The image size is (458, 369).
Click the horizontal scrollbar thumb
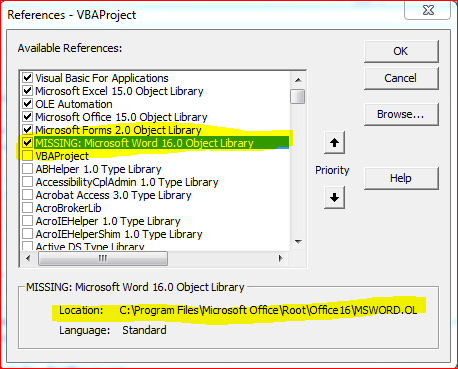(x=103, y=258)
